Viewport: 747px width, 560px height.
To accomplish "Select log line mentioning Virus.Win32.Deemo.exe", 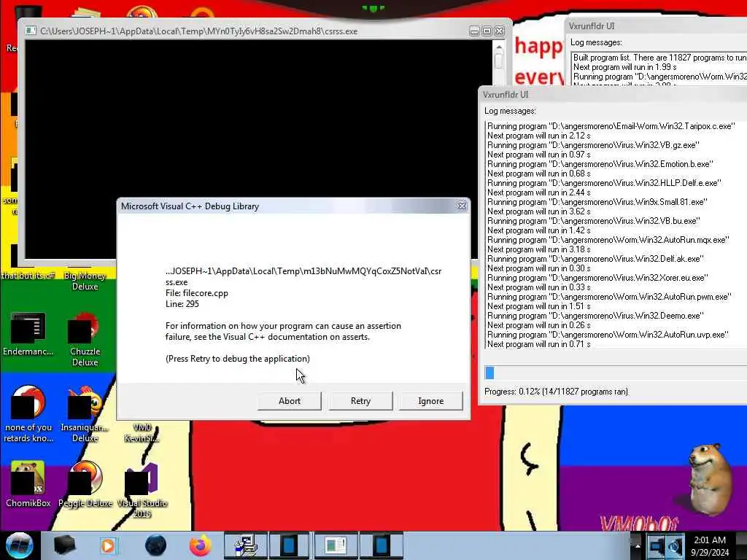I will point(595,316).
